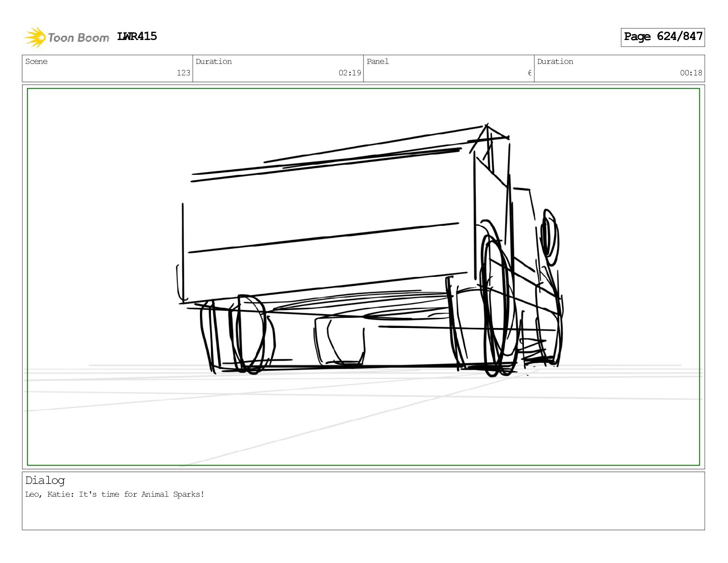Click the truck sketch storyboard panel
The height and width of the screenshot is (563, 728).
(x=364, y=277)
